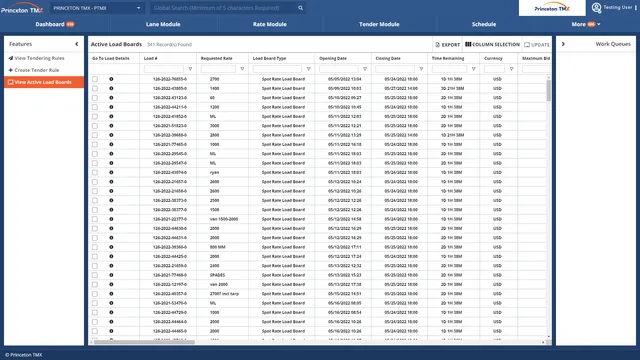Click info icon in the 2400 rate row

click(111, 266)
